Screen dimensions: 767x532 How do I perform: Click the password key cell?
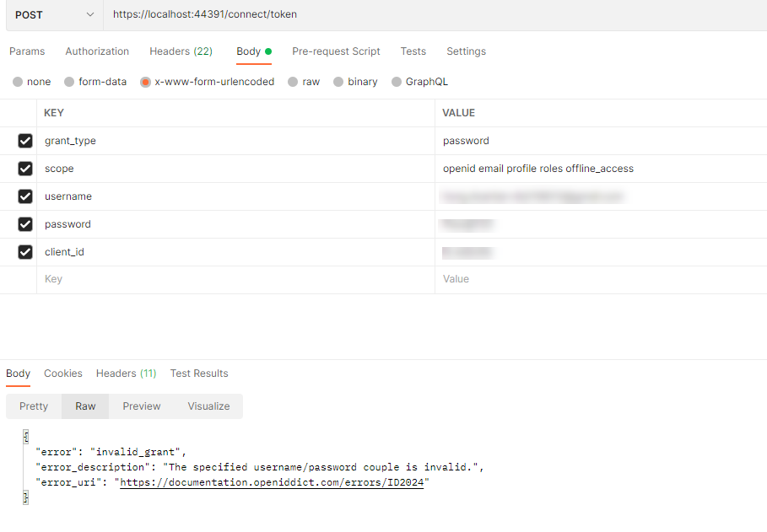coord(235,224)
